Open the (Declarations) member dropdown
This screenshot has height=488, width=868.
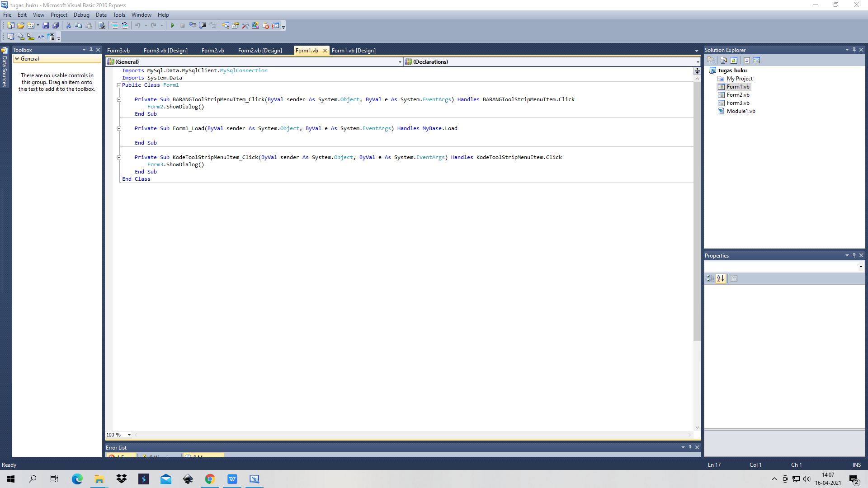pyautogui.click(x=698, y=62)
